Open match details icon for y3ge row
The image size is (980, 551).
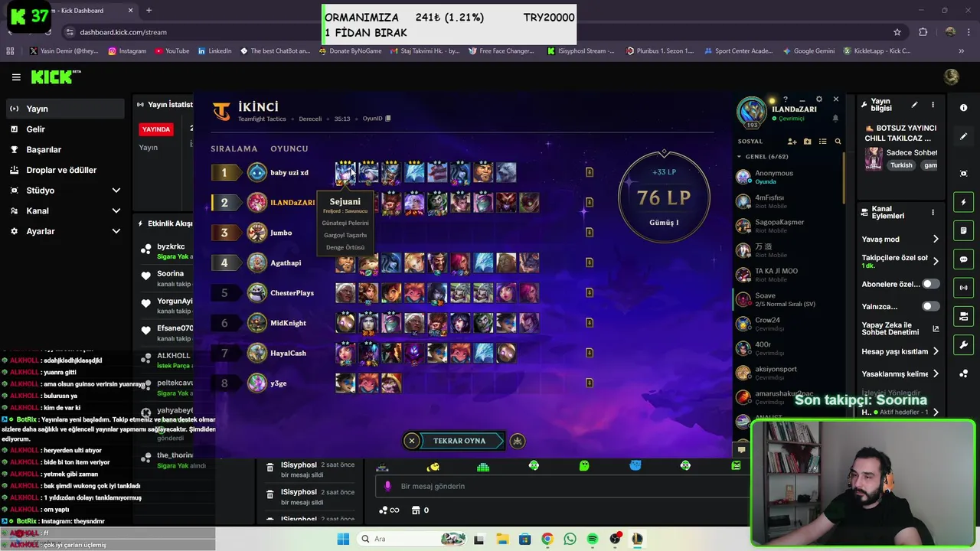click(590, 383)
